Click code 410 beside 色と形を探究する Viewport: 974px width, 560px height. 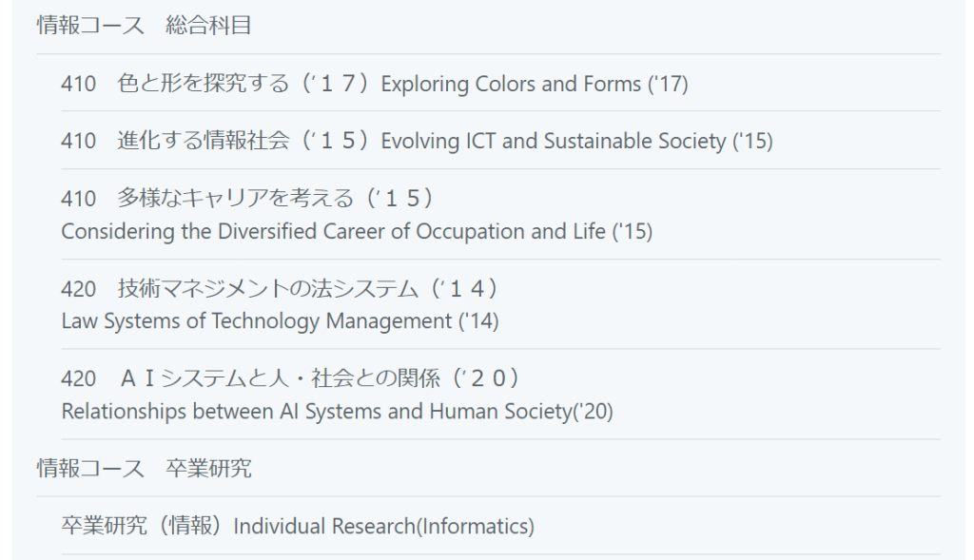(79, 84)
